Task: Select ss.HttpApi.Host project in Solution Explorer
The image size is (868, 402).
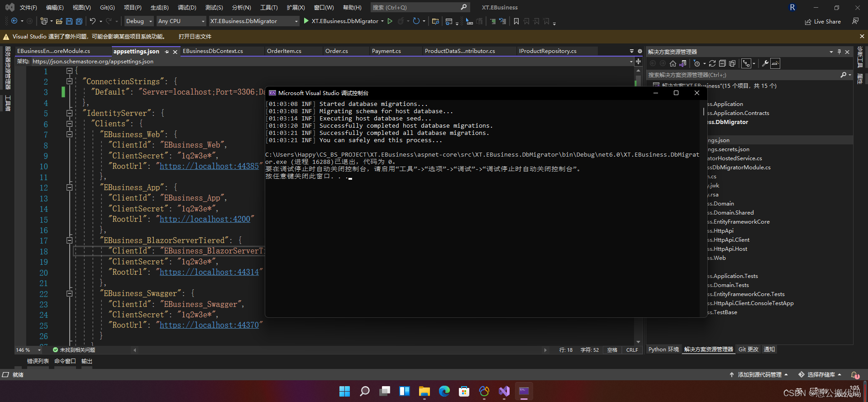Action: coord(727,249)
